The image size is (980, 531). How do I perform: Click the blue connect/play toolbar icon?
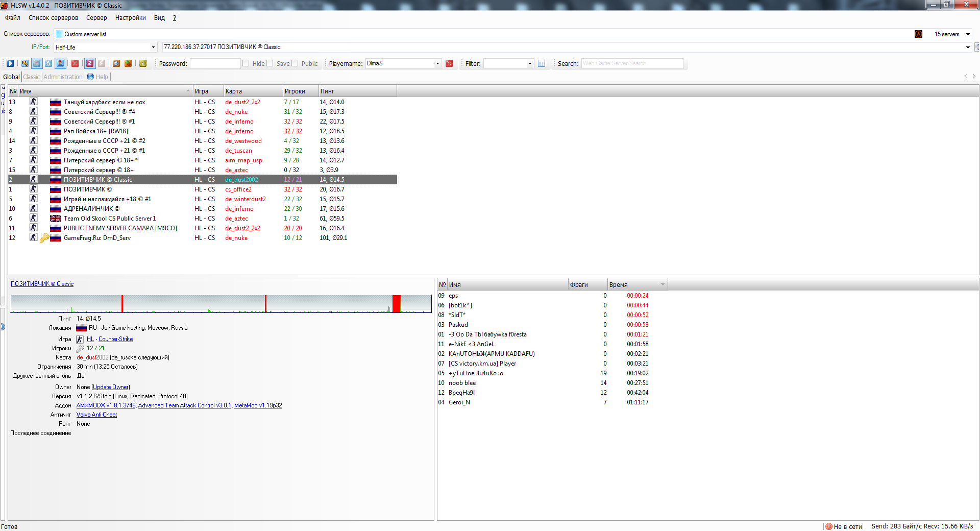pyautogui.click(x=10, y=63)
